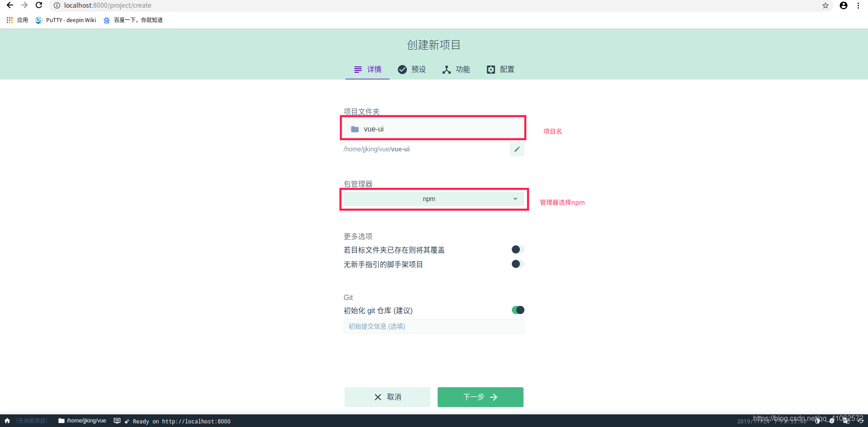
Task: Switch to the 预设 tab
Action: [x=412, y=69]
